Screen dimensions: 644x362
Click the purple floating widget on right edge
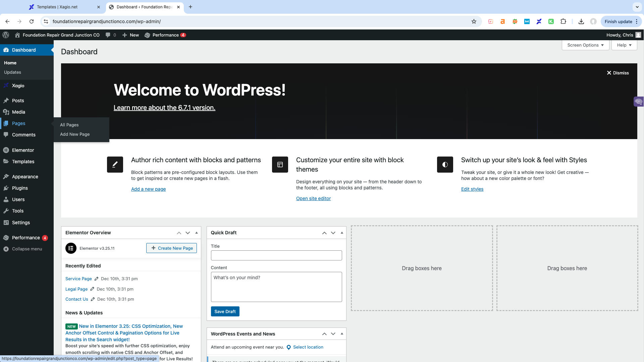tap(639, 101)
